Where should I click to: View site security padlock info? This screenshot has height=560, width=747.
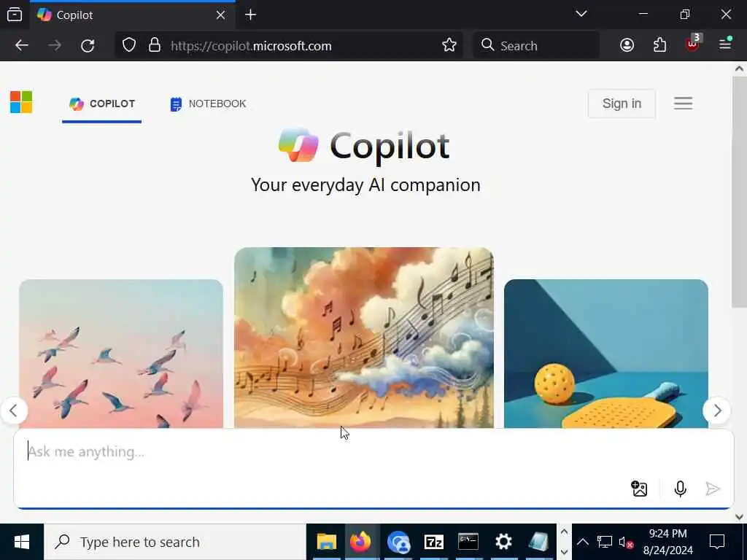155,45
